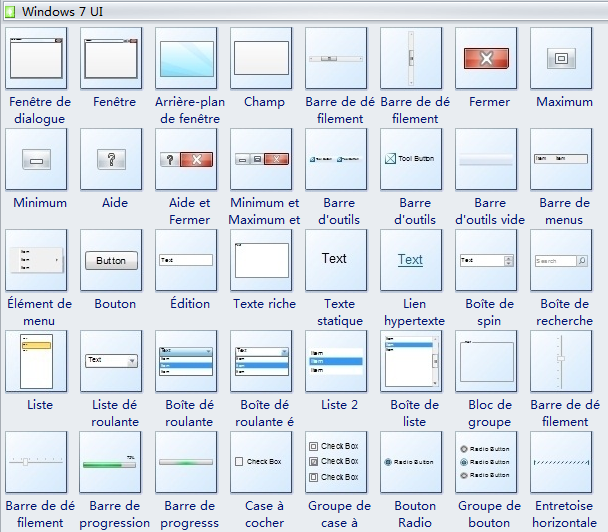
Task: Select the vertical slider Barre de défilement shape
Action: click(x=561, y=361)
